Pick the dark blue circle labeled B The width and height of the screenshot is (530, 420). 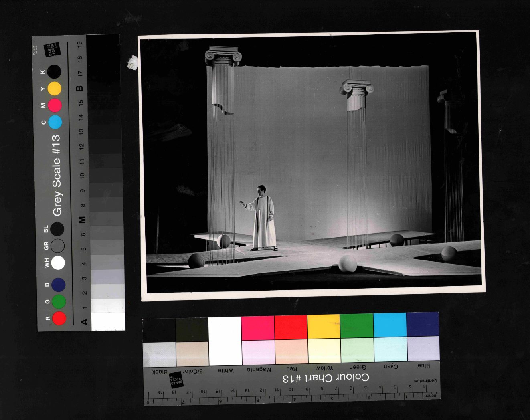[58, 285]
